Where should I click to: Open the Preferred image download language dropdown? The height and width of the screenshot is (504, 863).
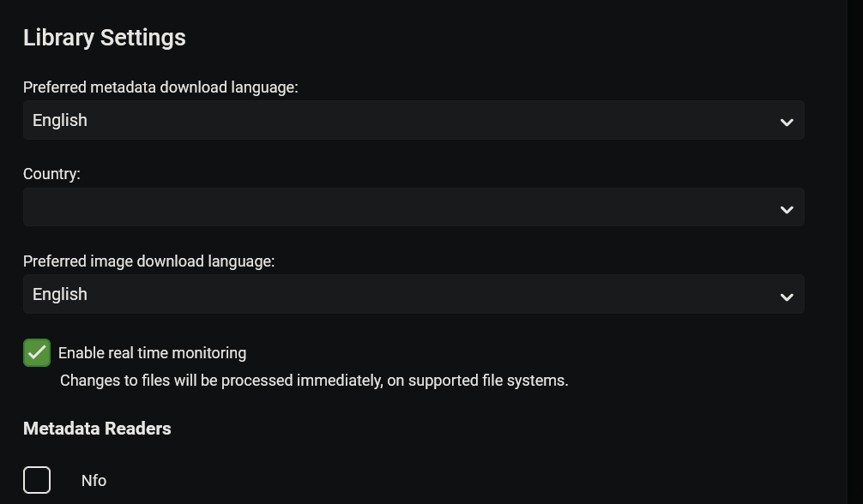(x=412, y=294)
